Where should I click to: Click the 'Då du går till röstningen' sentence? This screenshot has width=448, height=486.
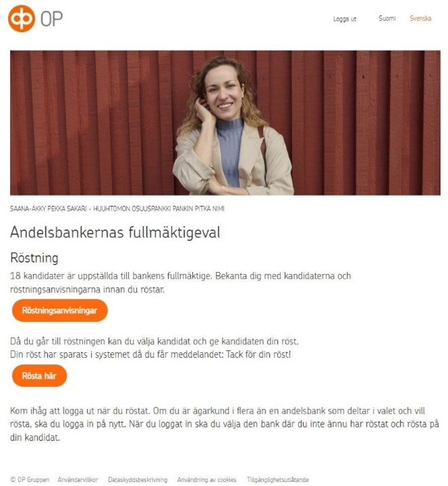coord(154,341)
